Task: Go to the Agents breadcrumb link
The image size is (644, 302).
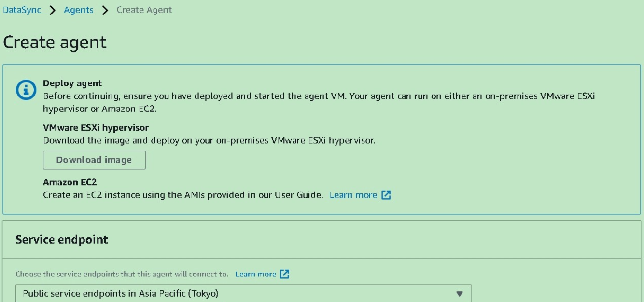Action: coord(79,10)
